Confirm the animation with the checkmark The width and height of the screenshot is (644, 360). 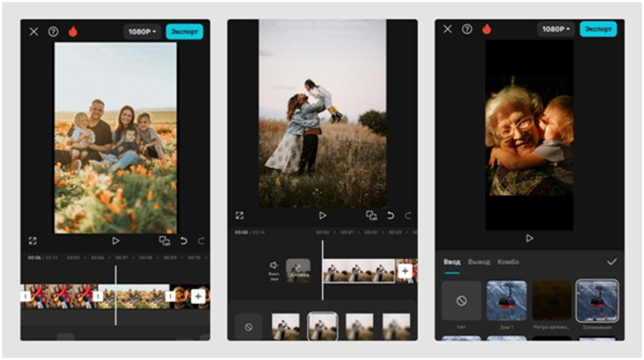(x=611, y=262)
